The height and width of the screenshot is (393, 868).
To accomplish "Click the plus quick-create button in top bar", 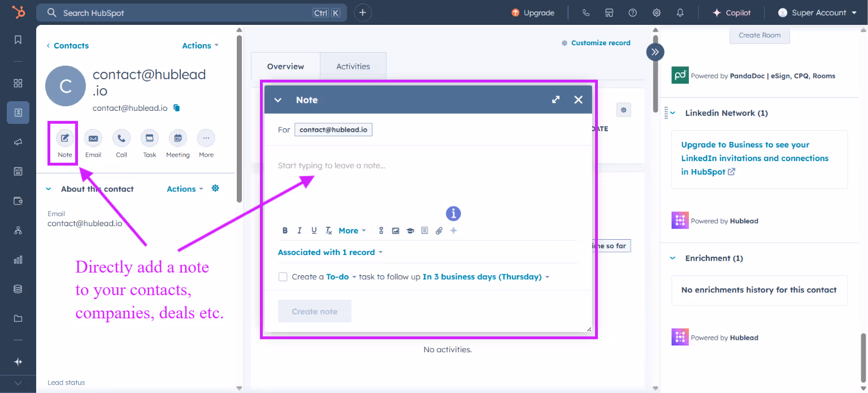I will (x=363, y=12).
